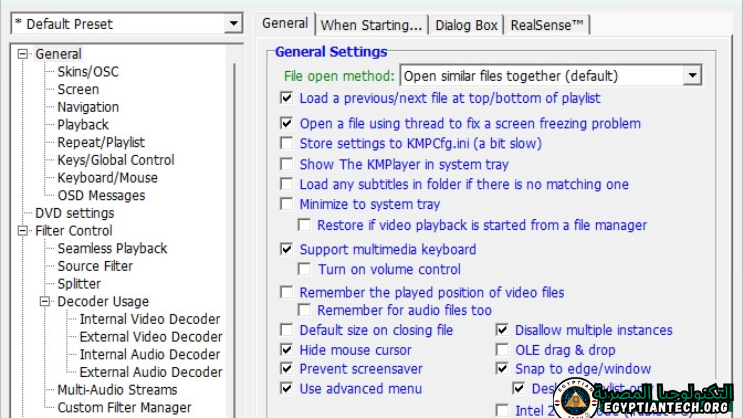Select Custom Filter Manager item
The height and width of the screenshot is (418, 743).
(124, 408)
